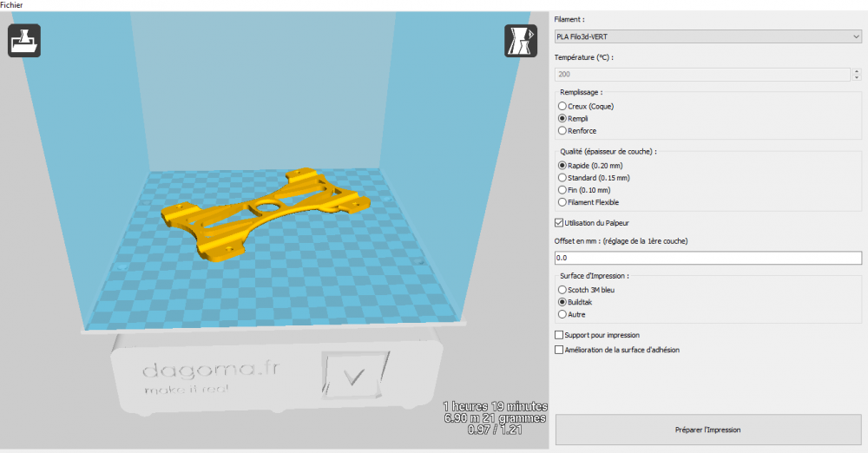Image resolution: width=868 pixels, height=453 pixels.
Task: Select Buildtak print surface
Action: pyautogui.click(x=575, y=302)
